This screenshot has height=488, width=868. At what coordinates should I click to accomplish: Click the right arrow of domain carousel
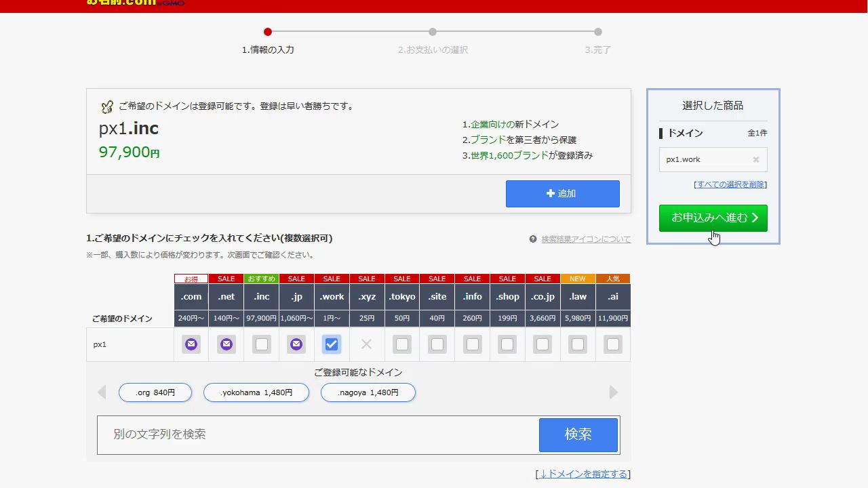614,392
